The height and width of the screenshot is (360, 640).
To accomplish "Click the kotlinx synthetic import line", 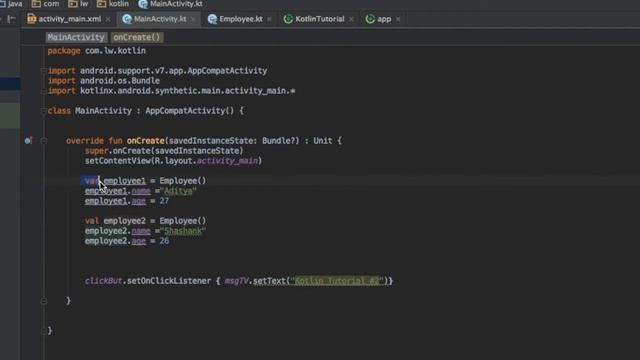I will (x=171, y=91).
